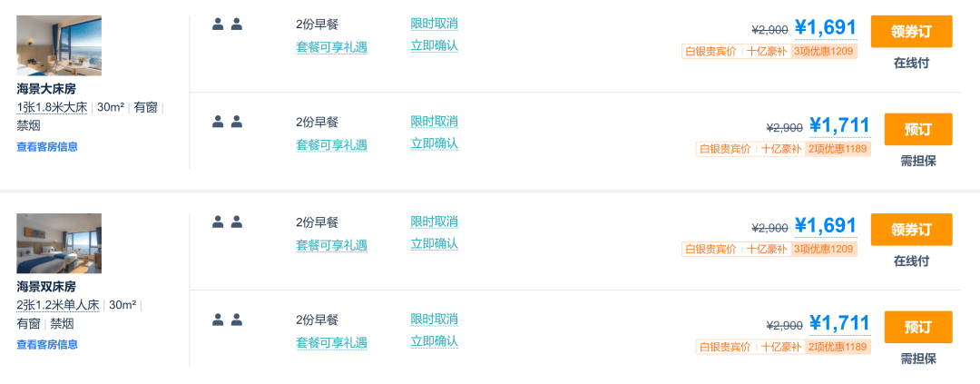Click guest occupancy icons in first twin room row
The width and height of the screenshot is (980, 384).
pyautogui.click(x=227, y=222)
